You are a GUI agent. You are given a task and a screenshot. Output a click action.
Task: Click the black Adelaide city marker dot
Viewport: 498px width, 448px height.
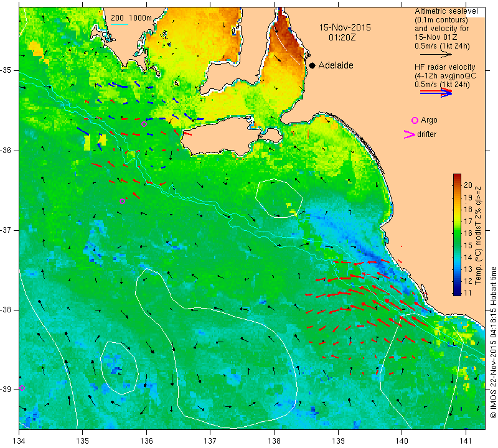[312, 65]
